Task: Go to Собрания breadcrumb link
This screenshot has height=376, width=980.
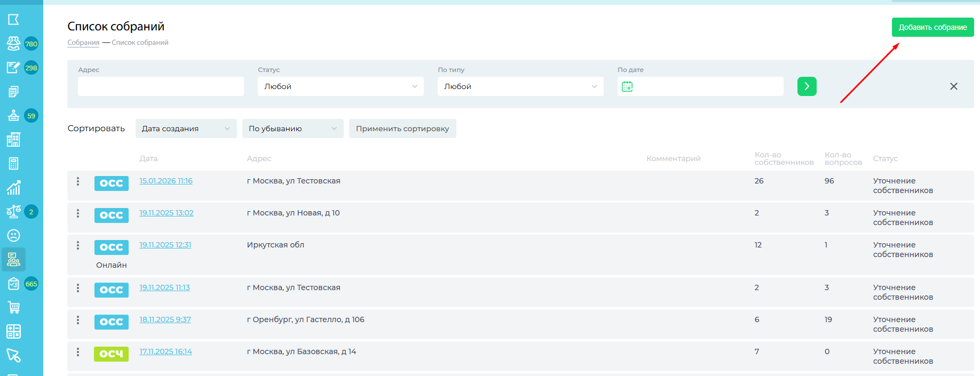Action: click(x=83, y=43)
